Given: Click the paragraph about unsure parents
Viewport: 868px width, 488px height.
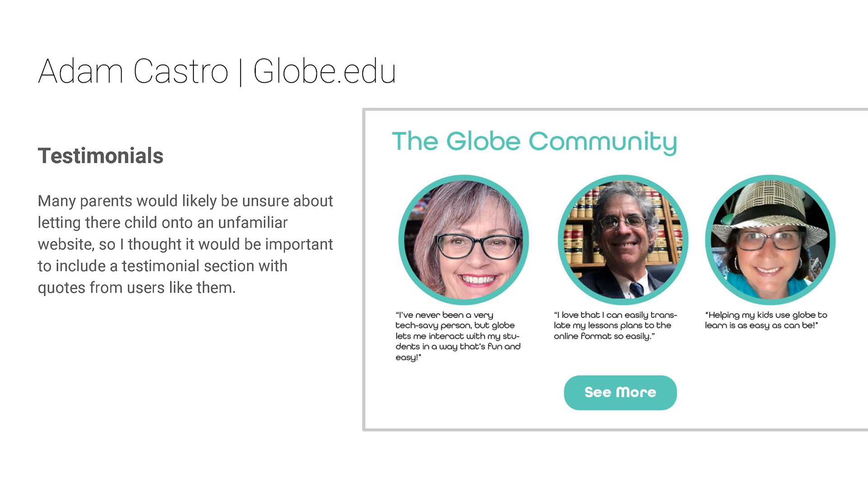Looking at the screenshot, I should pyautogui.click(x=185, y=244).
